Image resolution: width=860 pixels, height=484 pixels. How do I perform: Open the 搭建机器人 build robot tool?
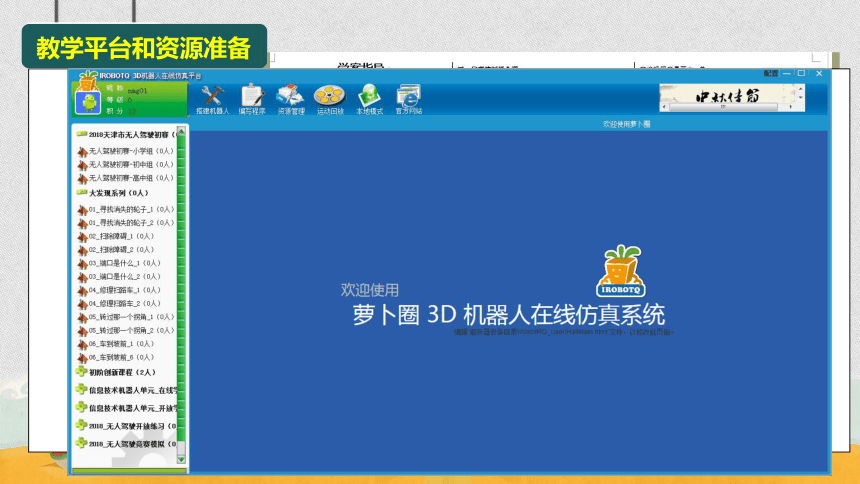[x=212, y=99]
